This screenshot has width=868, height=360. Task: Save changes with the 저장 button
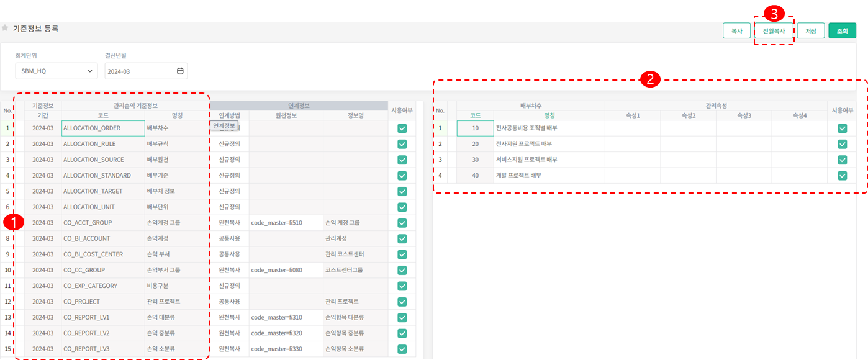point(811,31)
